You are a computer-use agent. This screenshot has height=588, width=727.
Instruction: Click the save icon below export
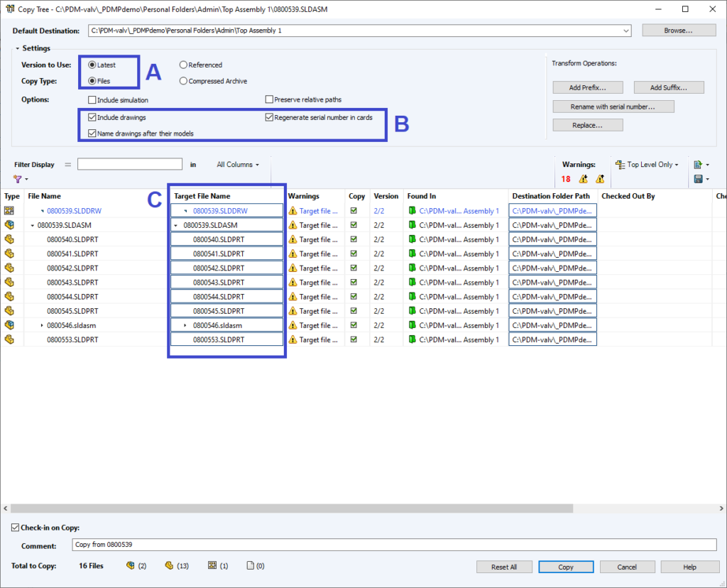point(698,179)
